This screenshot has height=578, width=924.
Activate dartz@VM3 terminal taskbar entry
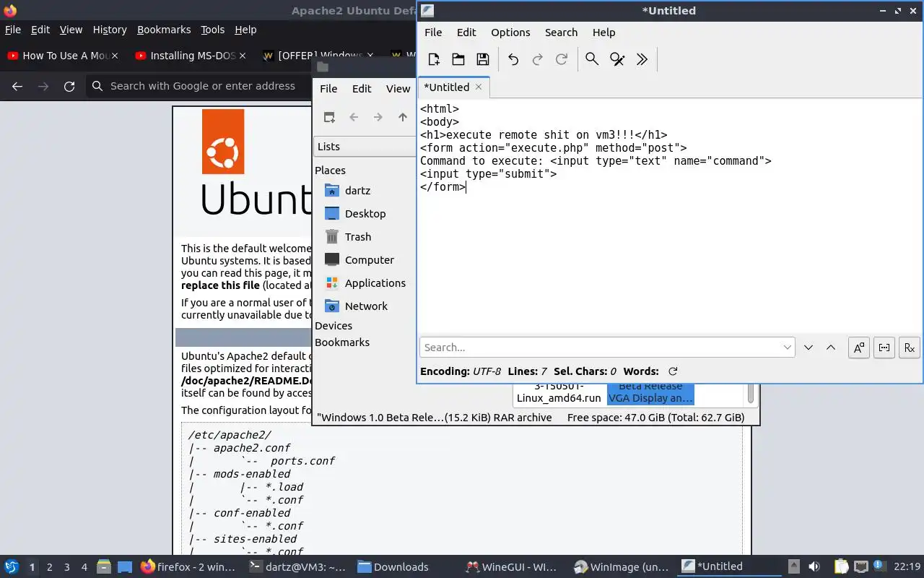click(296, 567)
